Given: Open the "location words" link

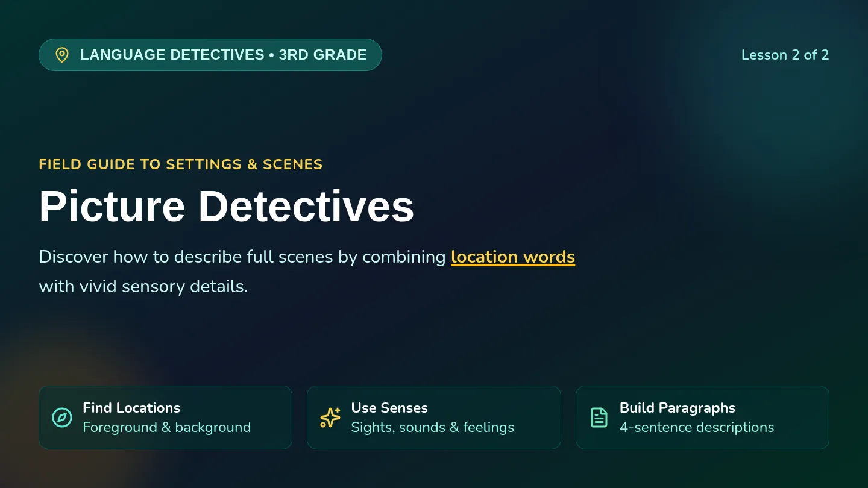Looking at the screenshot, I should [x=513, y=257].
